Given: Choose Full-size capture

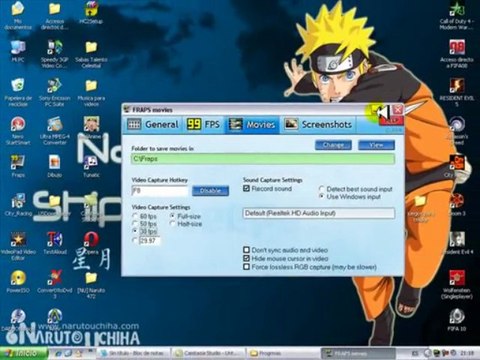Looking at the screenshot, I should pyautogui.click(x=173, y=216).
